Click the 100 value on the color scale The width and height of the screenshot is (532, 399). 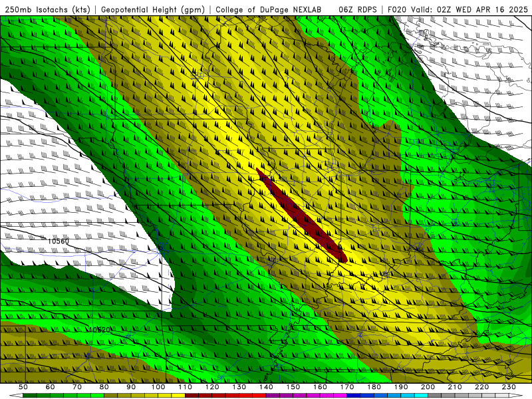tap(158, 387)
